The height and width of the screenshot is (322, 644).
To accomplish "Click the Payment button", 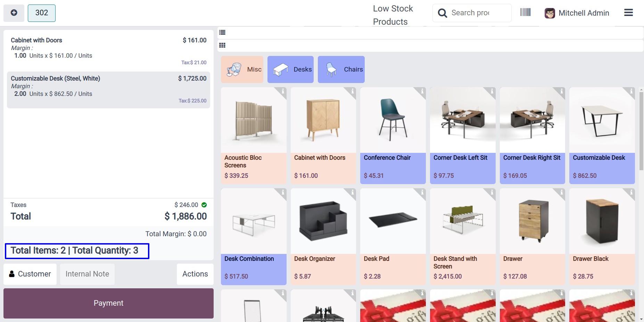I will coord(108,303).
